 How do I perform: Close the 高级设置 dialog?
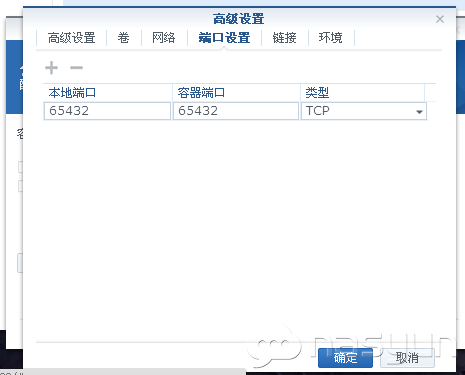click(440, 19)
